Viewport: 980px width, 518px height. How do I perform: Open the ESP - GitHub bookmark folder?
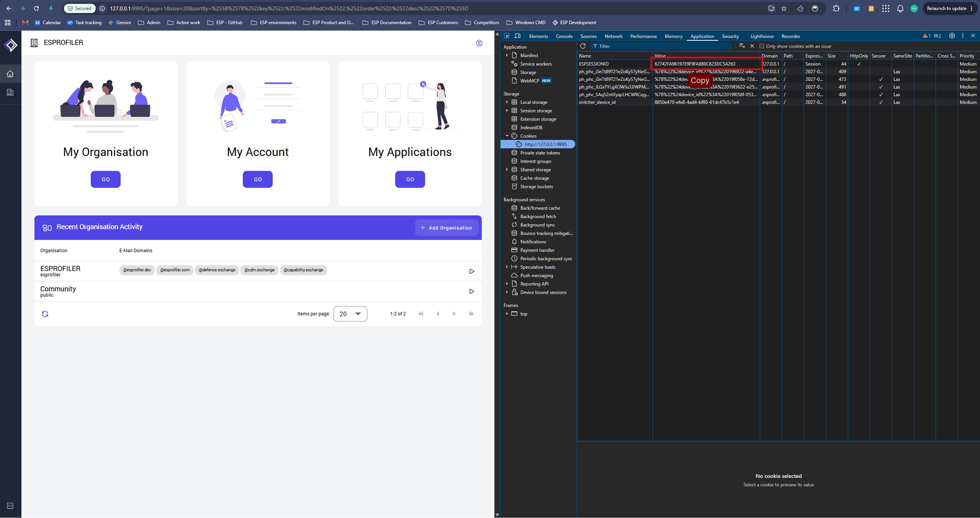pyautogui.click(x=225, y=22)
